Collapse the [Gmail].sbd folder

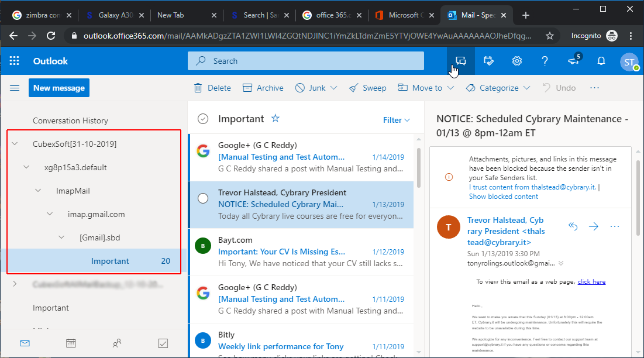[x=61, y=237]
